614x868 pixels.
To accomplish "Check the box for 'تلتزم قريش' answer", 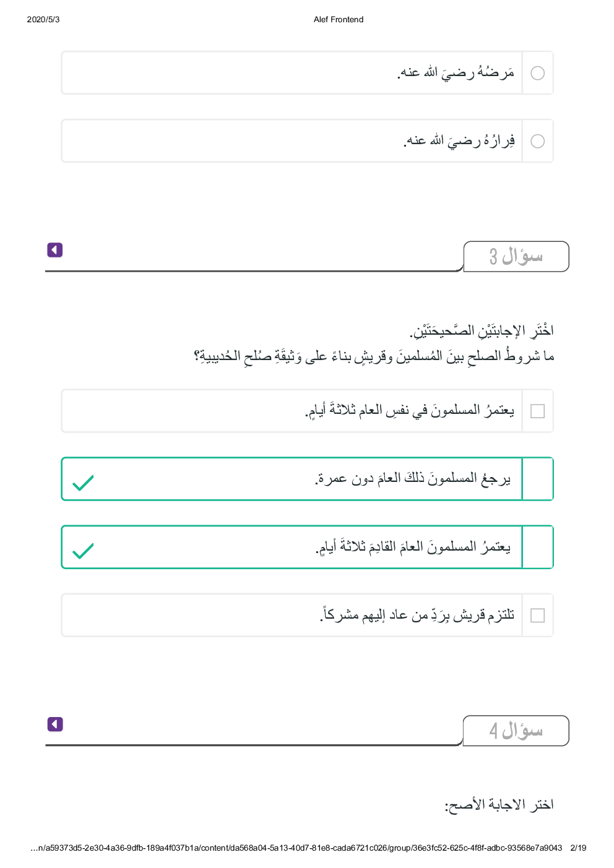I will click(538, 616).
